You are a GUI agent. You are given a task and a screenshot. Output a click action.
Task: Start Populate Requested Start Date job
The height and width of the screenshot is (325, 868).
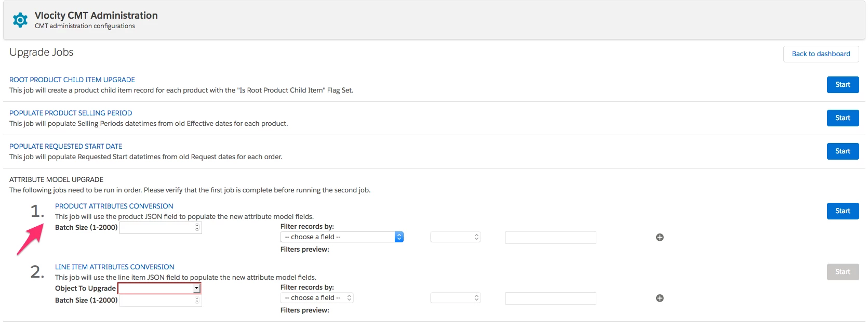click(x=843, y=151)
